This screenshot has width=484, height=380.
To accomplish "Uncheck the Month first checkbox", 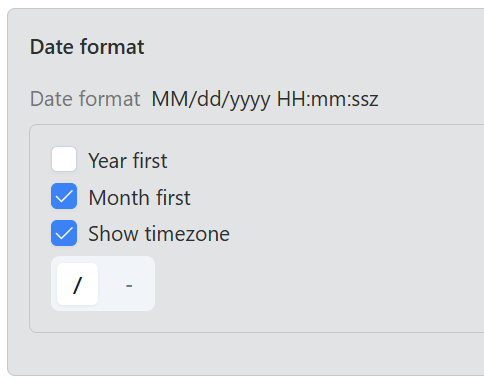I will click(64, 196).
